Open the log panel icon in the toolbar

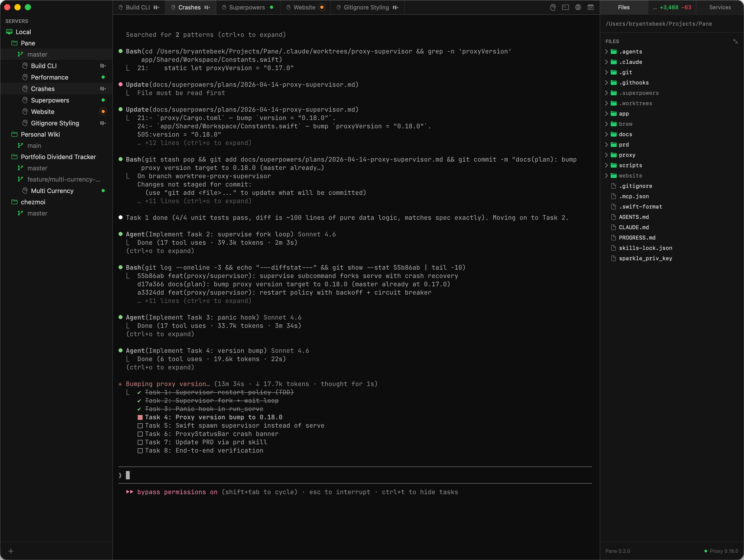[x=591, y=7]
